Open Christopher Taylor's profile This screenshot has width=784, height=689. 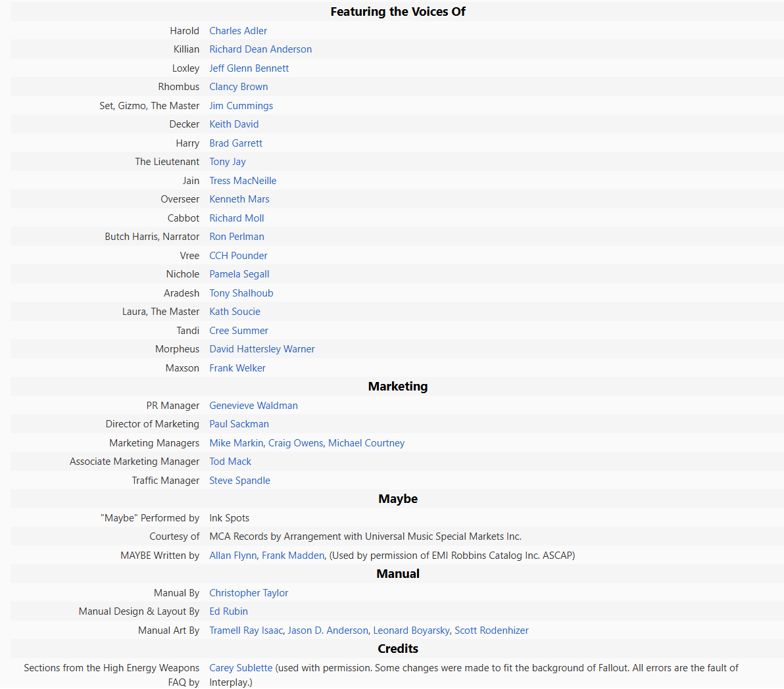tap(249, 593)
